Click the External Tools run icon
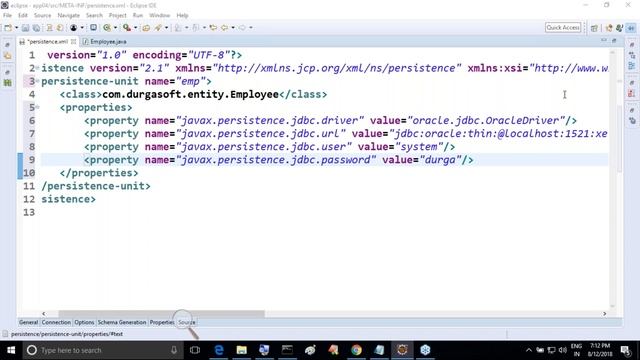 (127, 28)
